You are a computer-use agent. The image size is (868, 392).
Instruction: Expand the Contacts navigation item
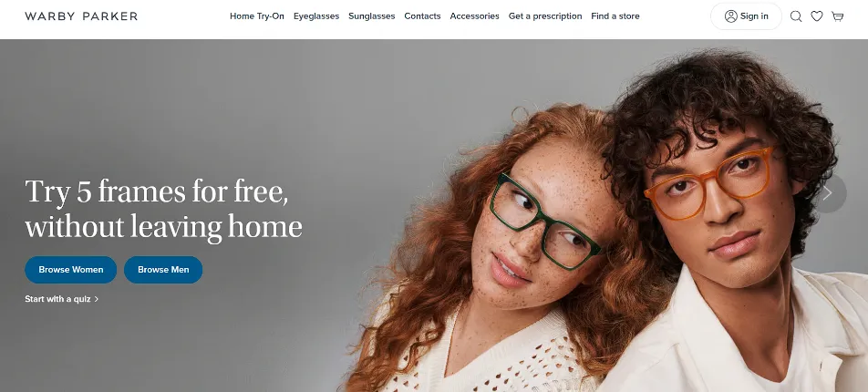pyautogui.click(x=422, y=16)
